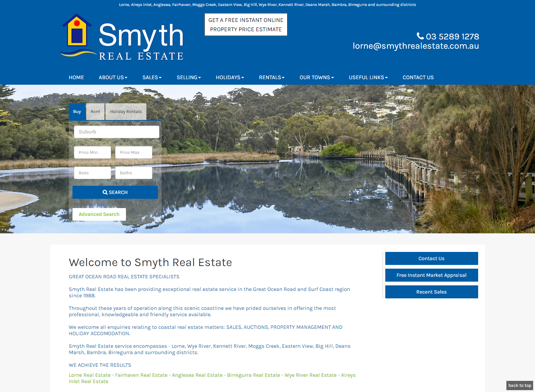Open Advanced Search

point(99,214)
